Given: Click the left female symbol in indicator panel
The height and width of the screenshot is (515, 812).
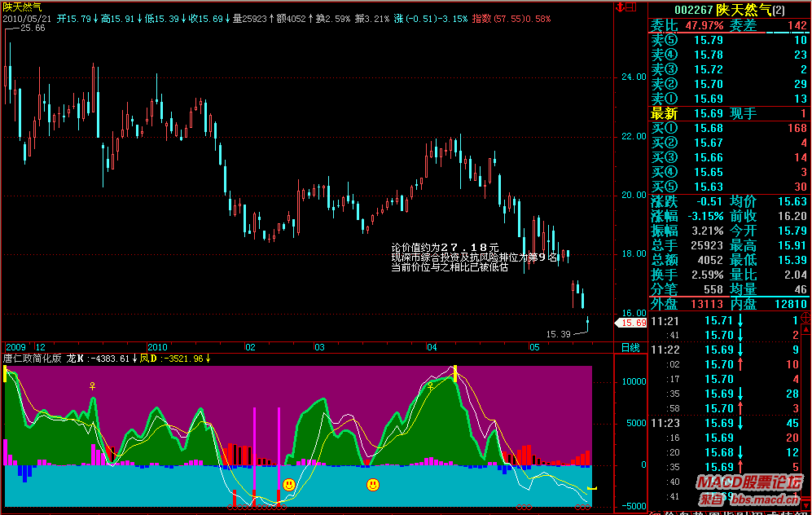Looking at the screenshot, I should tap(93, 386).
